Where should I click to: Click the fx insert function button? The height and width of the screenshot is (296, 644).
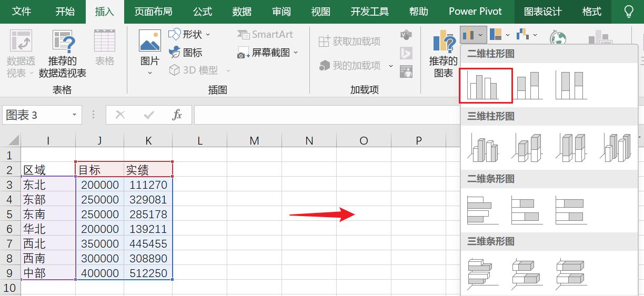point(177,115)
